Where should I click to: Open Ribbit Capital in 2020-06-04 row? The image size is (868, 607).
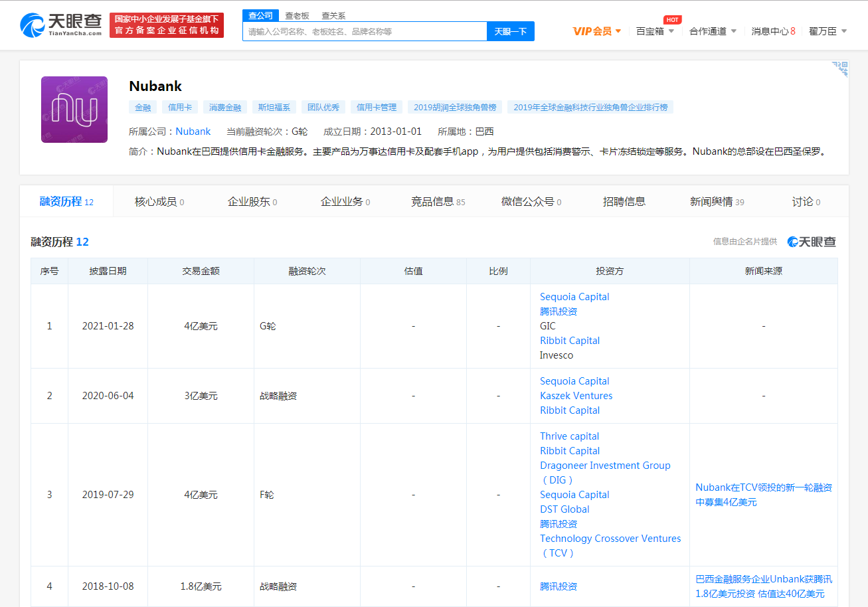pyautogui.click(x=570, y=410)
